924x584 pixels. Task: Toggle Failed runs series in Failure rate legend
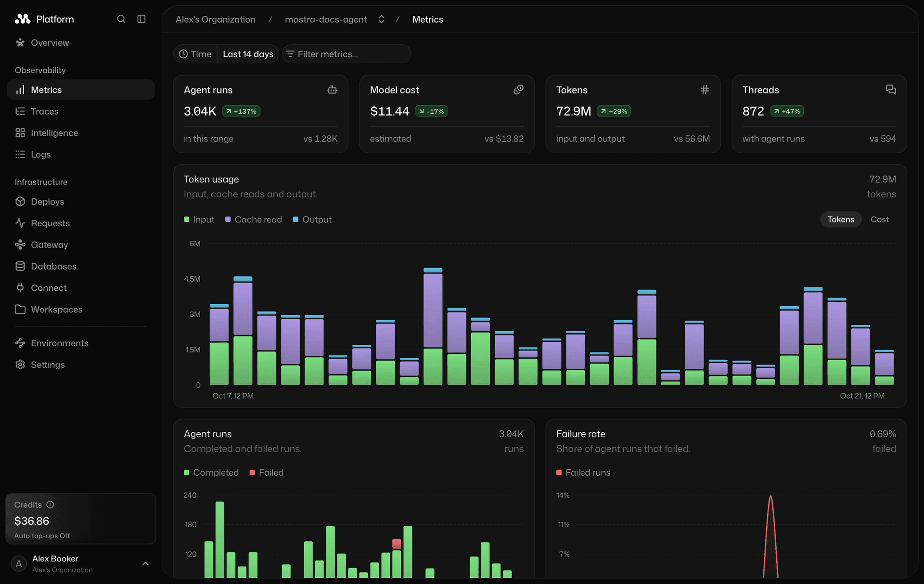pyautogui.click(x=583, y=472)
